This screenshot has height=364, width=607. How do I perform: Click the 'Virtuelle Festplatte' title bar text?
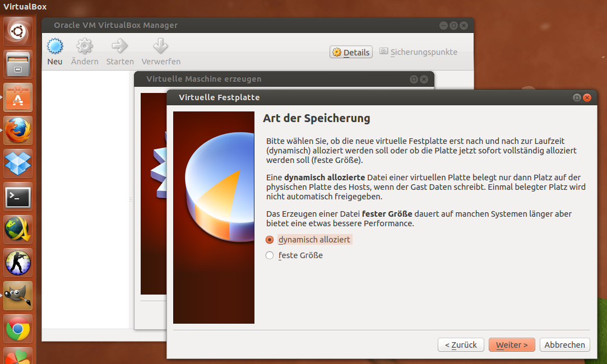219,97
